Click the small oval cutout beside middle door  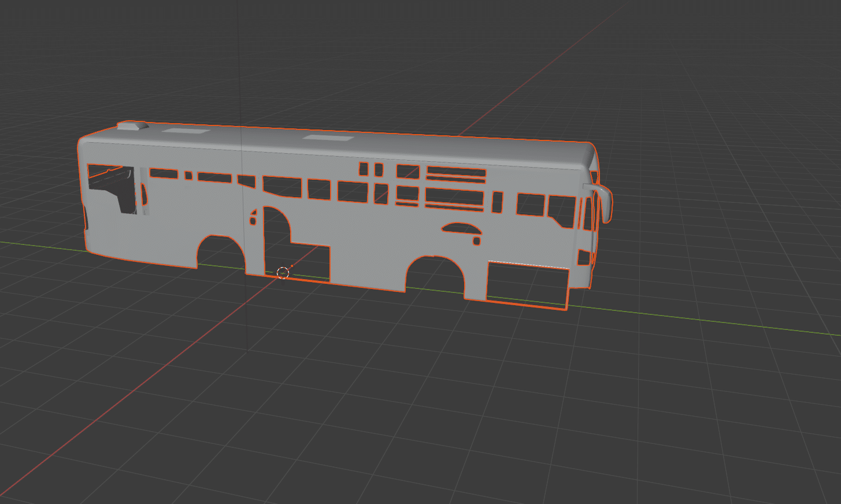tap(253, 220)
